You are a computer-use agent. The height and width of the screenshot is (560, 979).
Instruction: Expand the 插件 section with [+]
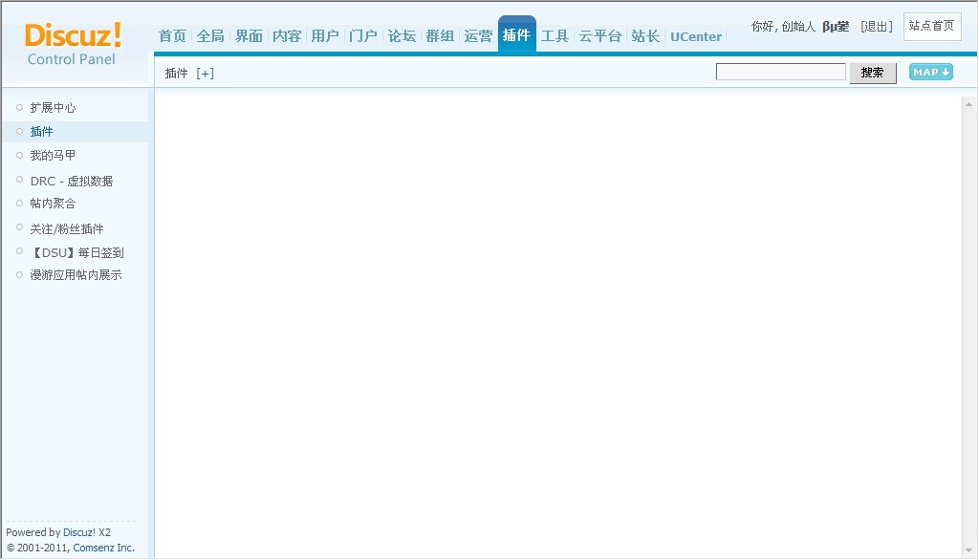(205, 73)
